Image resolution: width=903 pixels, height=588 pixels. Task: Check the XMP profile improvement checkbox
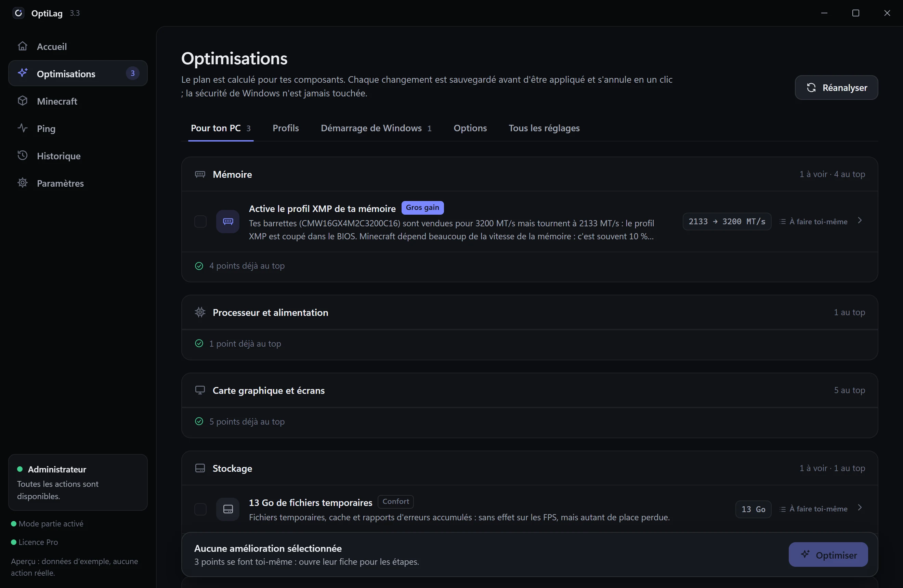pos(200,222)
